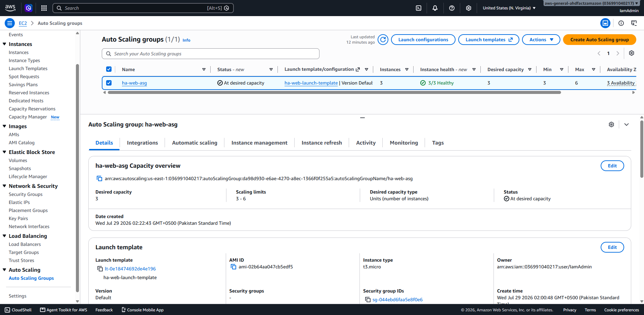The height and width of the screenshot is (315, 644).
Task: Open the lt-0e18474692de4e196 template link
Action: pyautogui.click(x=130, y=269)
